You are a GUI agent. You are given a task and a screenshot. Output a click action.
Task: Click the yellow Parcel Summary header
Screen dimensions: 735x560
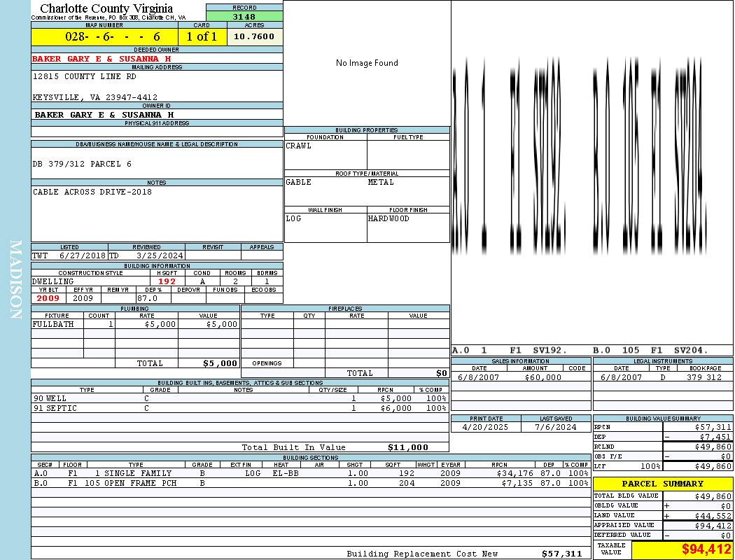(x=662, y=484)
